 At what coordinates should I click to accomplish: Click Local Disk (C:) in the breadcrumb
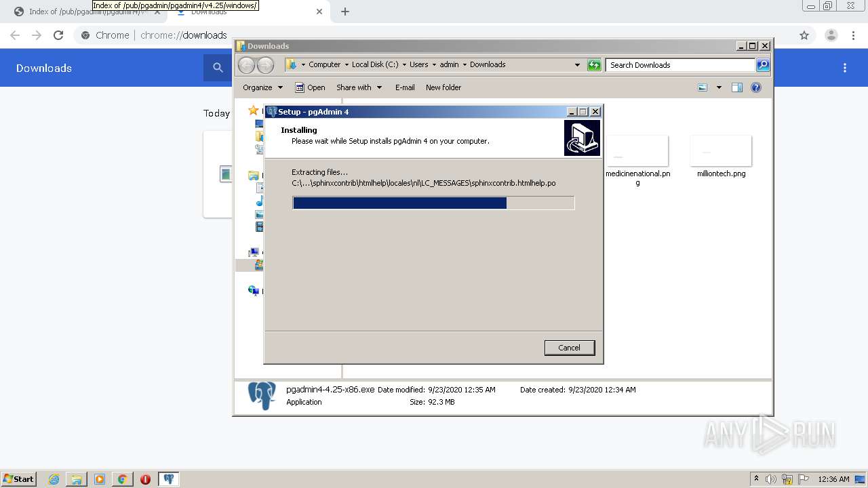375,65
